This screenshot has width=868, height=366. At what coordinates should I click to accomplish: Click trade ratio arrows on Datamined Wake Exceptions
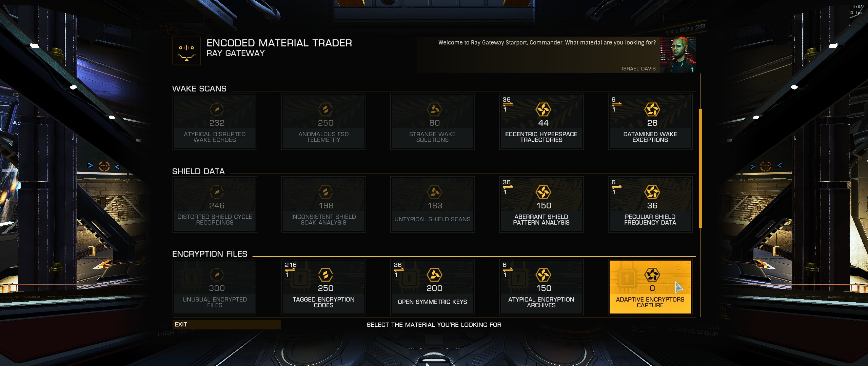coord(616,104)
